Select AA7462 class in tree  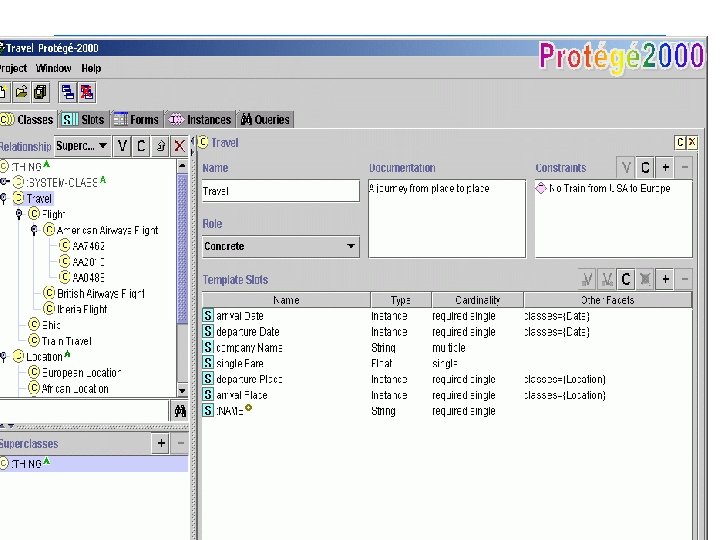coord(82,246)
